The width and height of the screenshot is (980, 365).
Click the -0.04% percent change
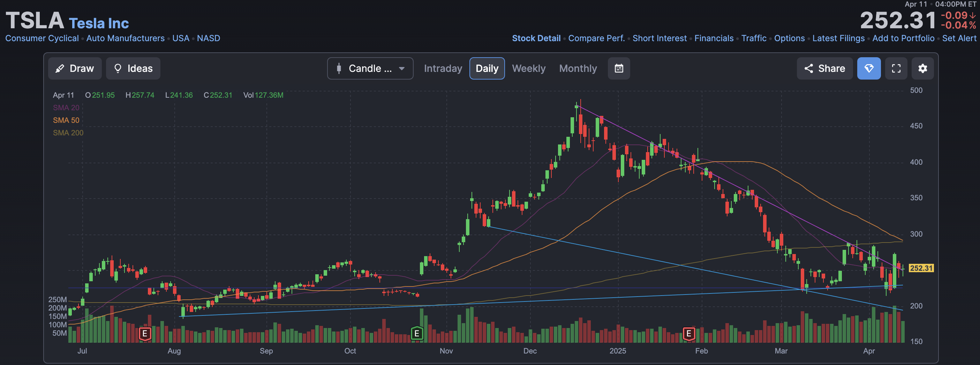(x=958, y=25)
